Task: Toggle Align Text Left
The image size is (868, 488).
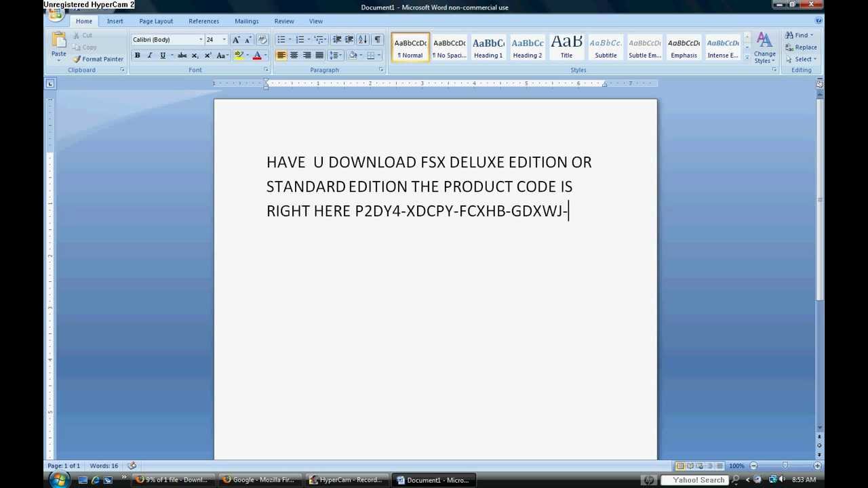Action: (x=281, y=56)
